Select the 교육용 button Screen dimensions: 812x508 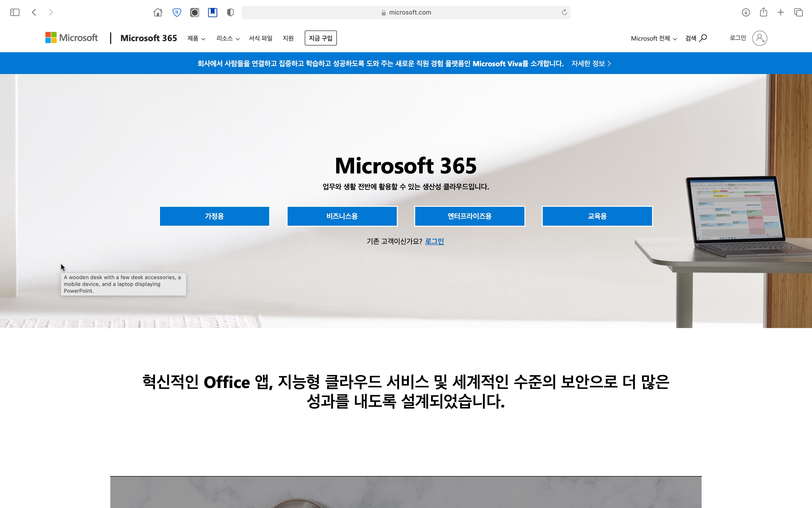pos(597,216)
